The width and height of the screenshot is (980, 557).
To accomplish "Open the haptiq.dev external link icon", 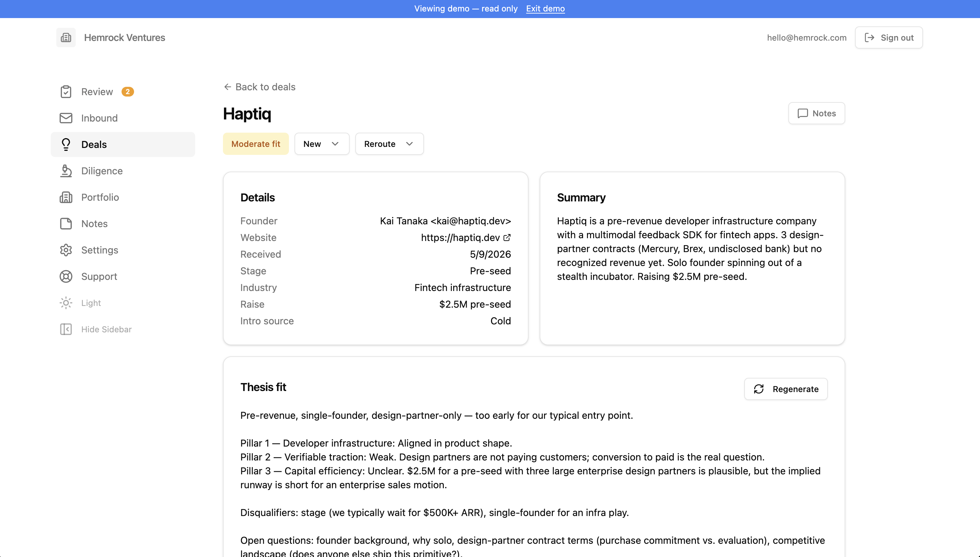I will coord(507,238).
